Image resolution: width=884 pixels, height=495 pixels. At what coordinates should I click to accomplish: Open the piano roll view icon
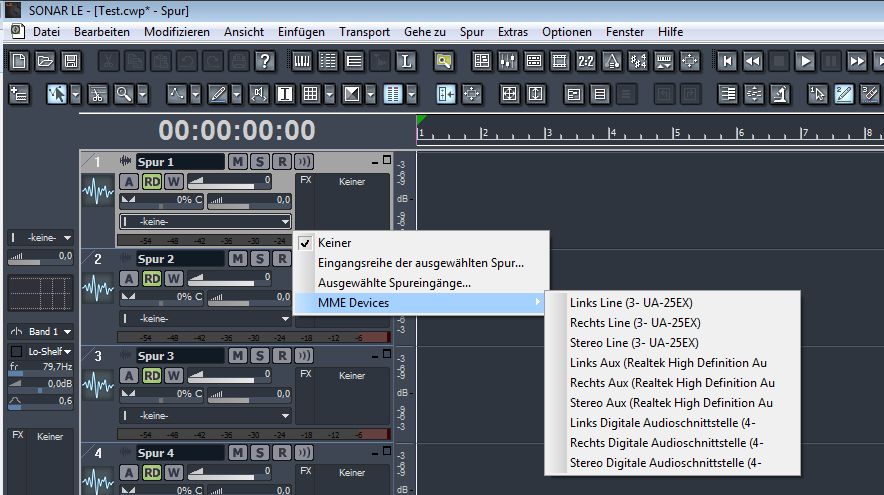pyautogui.click(x=302, y=61)
